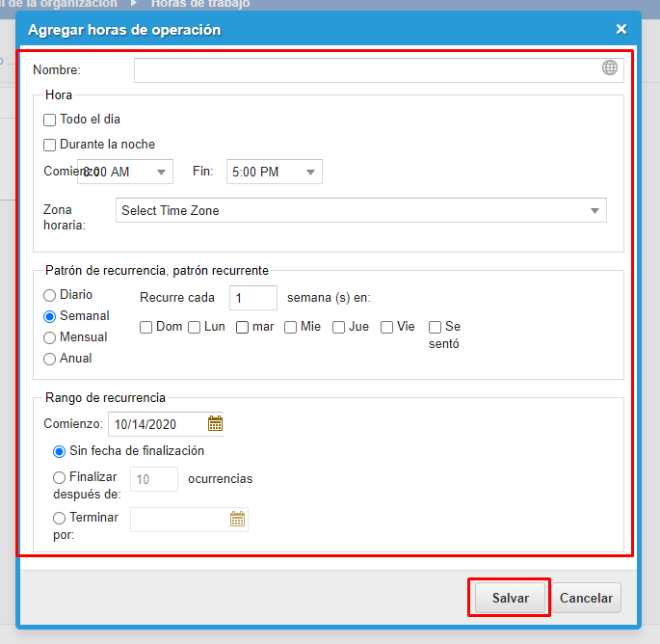This screenshot has width=660, height=644.
Task: Check the Durante la noche option
Action: click(50, 145)
